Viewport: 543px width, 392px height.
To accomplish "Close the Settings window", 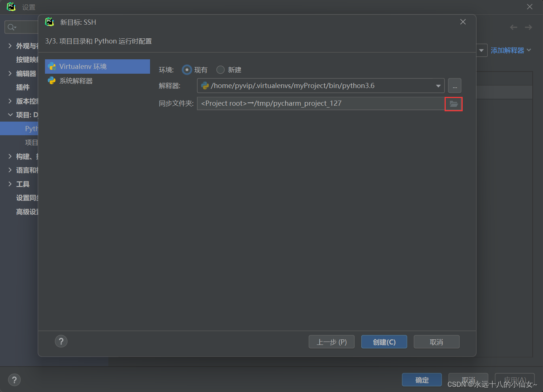I will (530, 7).
